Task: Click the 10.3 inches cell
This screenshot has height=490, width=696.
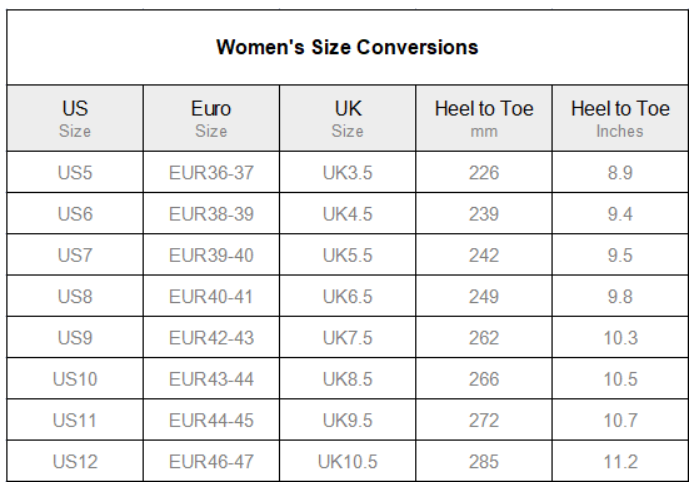Action: [620, 337]
